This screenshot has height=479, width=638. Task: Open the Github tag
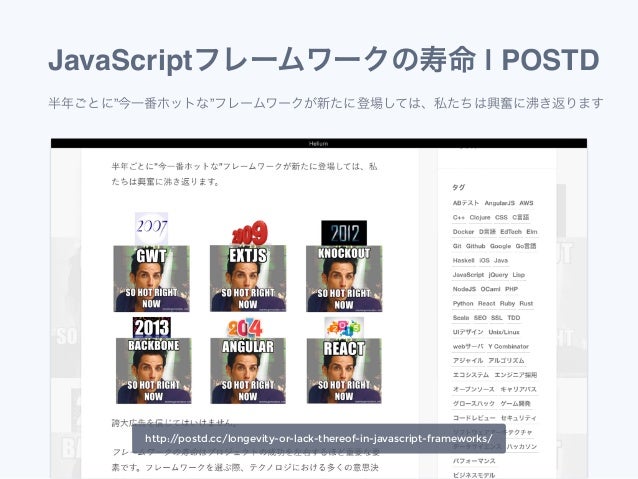(x=476, y=246)
